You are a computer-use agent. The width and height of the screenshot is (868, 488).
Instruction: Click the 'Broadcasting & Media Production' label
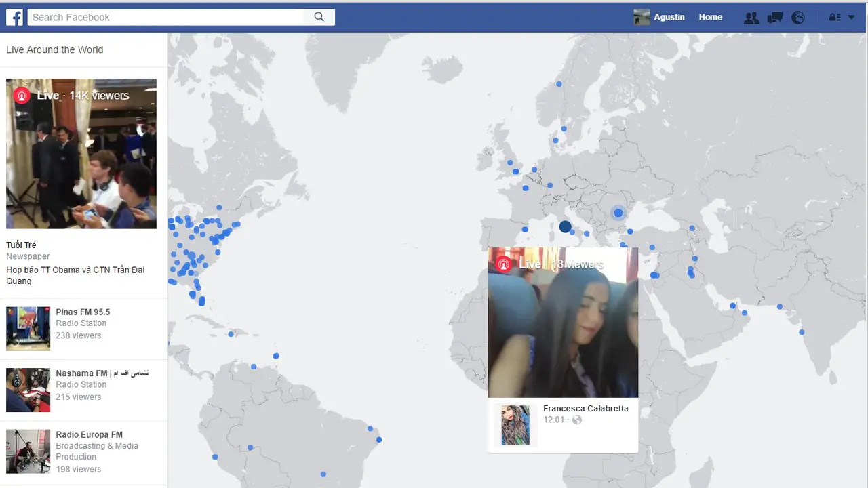(97, 451)
